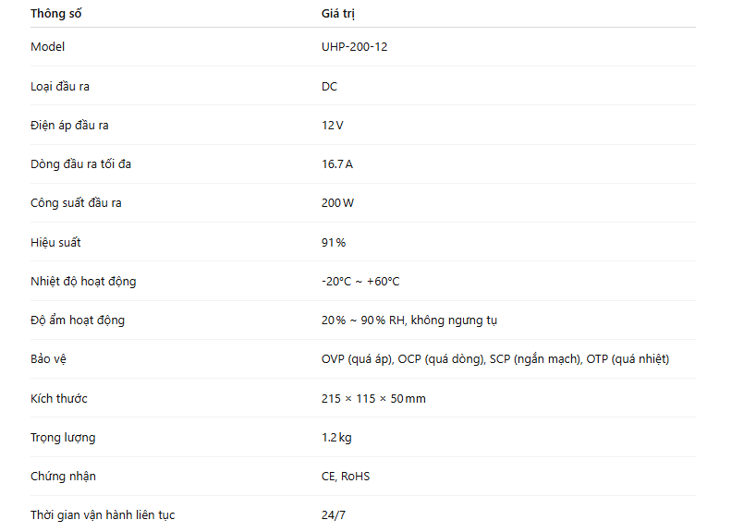Click the "Giá trị" column header
The height and width of the screenshot is (532, 756).
[x=337, y=14]
